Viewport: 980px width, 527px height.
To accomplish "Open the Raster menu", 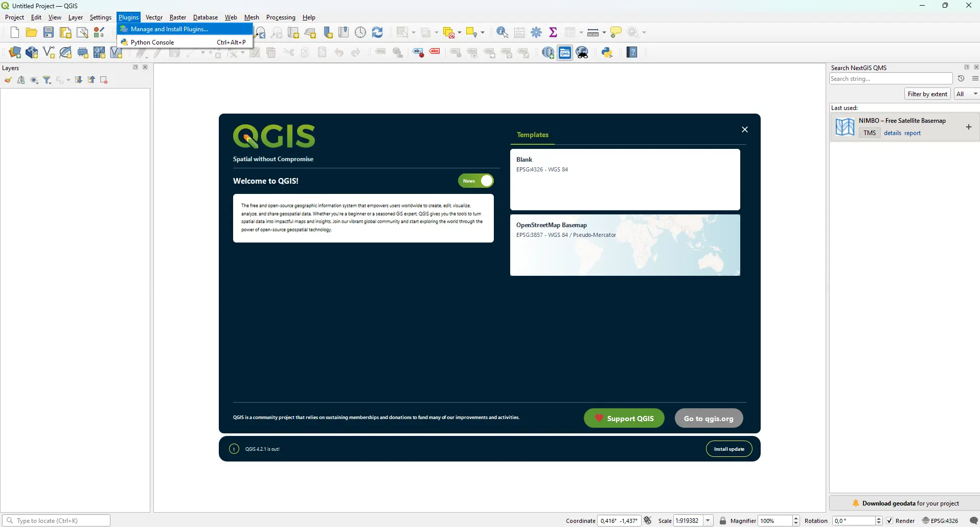I will click(178, 17).
